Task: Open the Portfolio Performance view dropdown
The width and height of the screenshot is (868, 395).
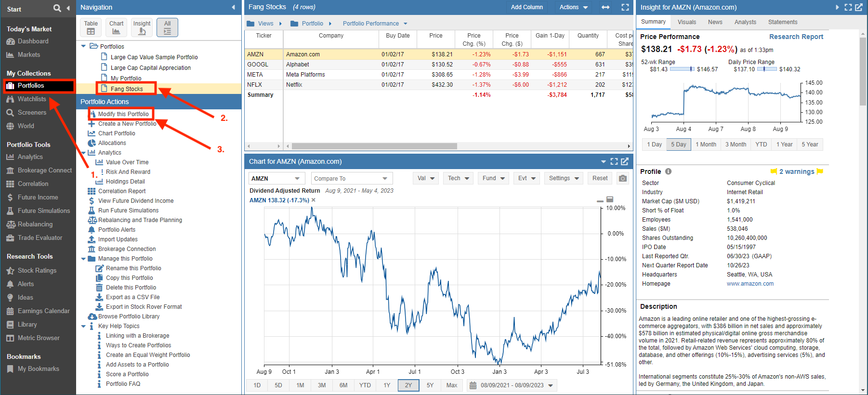Action: [375, 24]
